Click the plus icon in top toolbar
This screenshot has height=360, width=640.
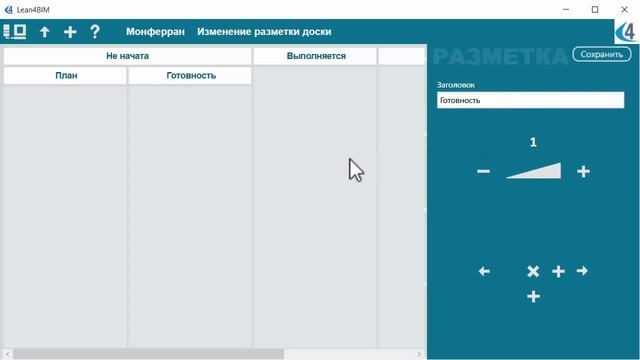70,32
